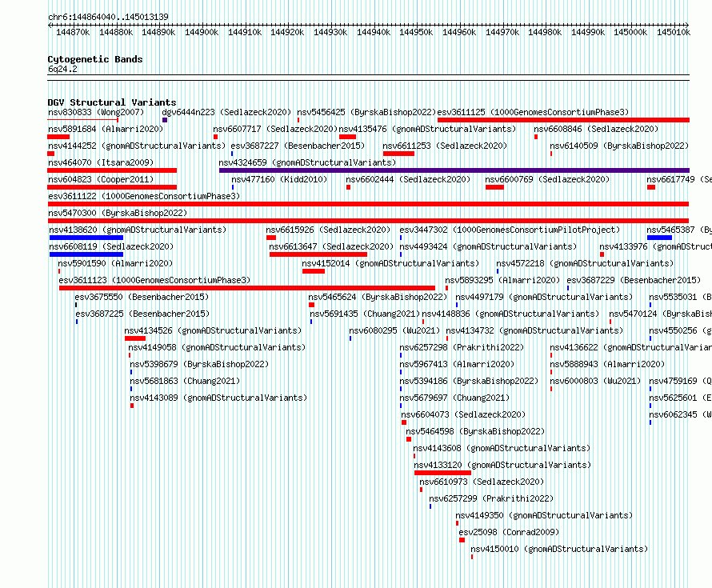The width and height of the screenshot is (712, 588).
Task: Select the dgv6444n223 (Sedlazeck2020) label
Action: click(x=226, y=112)
